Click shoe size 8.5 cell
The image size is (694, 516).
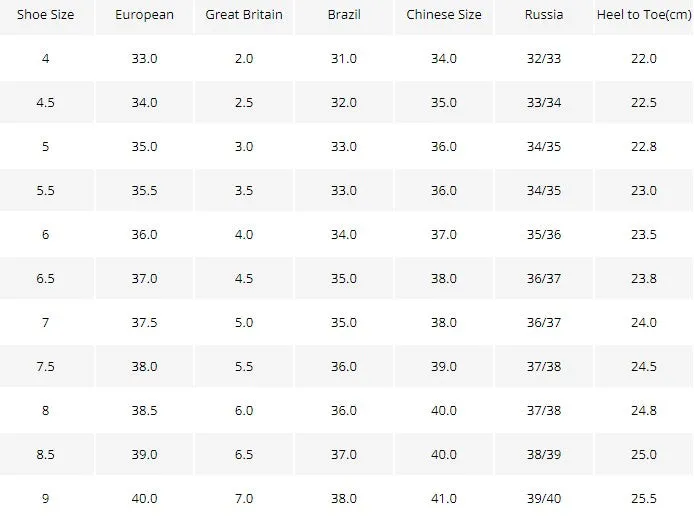click(46, 454)
